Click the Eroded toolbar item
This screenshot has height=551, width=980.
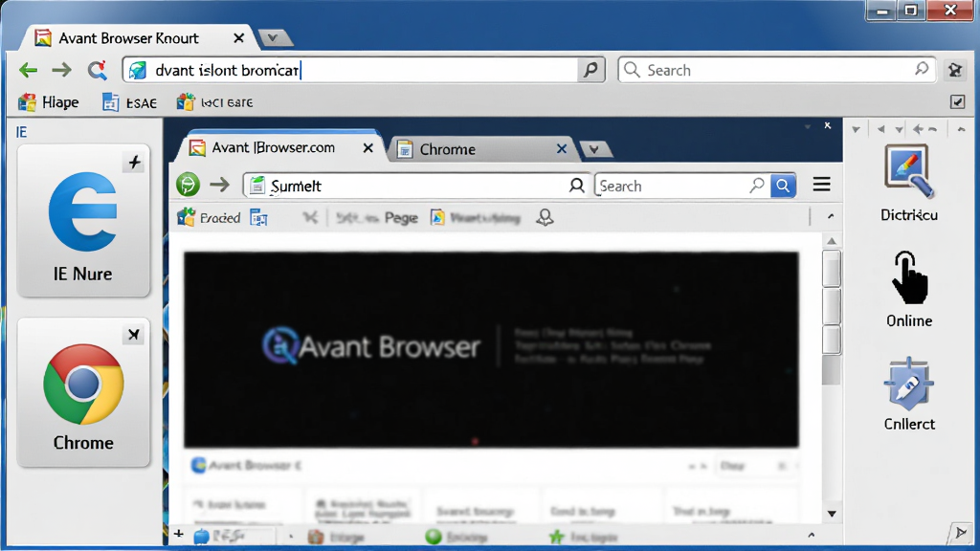(x=209, y=217)
